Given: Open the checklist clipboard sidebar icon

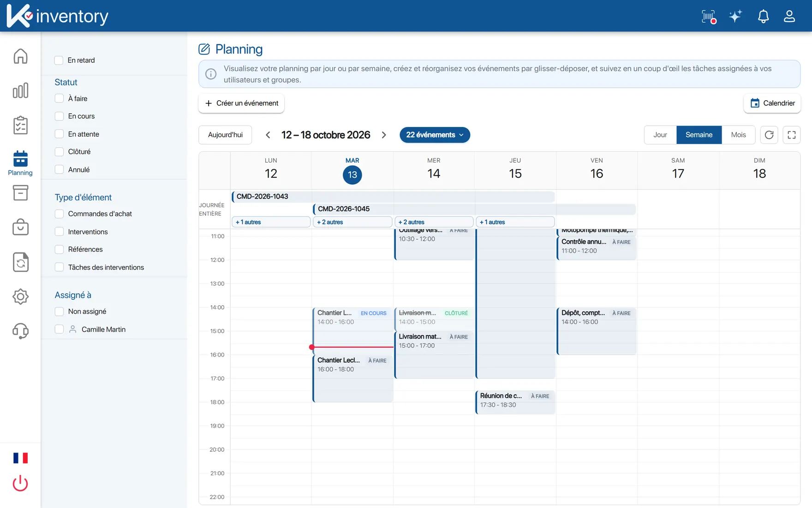Looking at the screenshot, I should (20, 125).
